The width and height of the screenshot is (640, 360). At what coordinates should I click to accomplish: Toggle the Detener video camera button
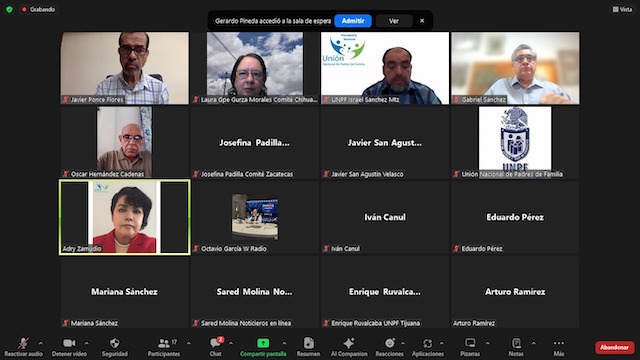[x=69, y=343]
